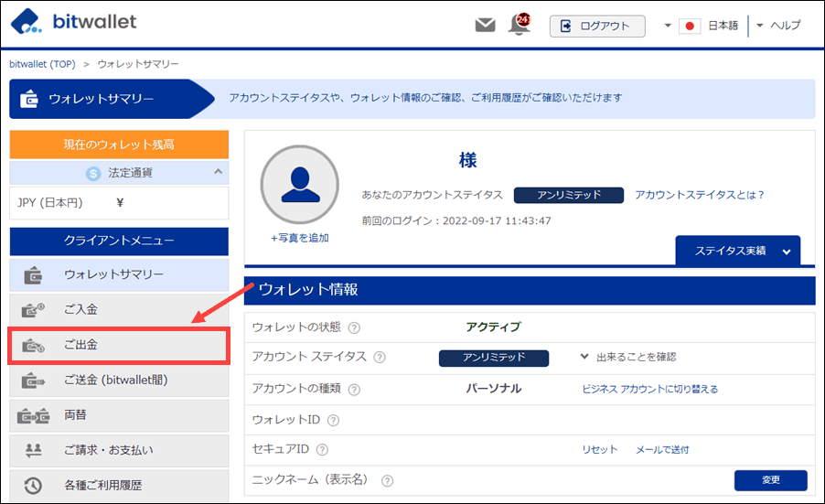
Task: Select ご出金 from client menu
Action: pyautogui.click(x=118, y=347)
